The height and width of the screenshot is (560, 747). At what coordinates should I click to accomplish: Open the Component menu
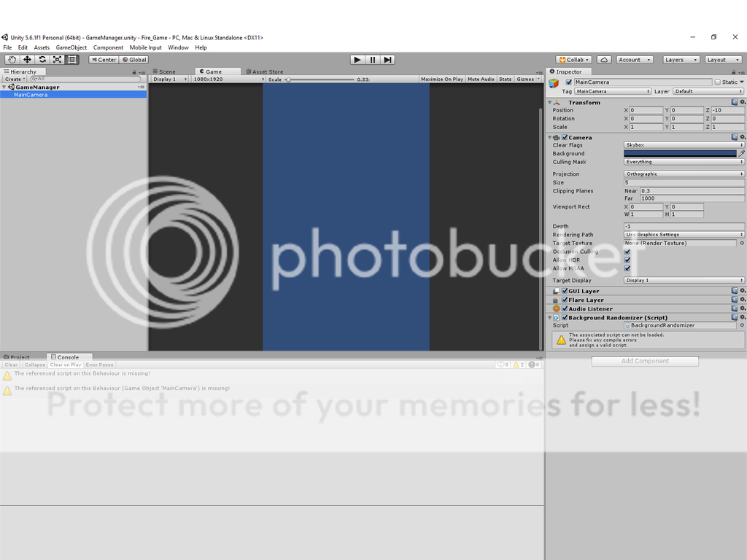[x=108, y=47]
